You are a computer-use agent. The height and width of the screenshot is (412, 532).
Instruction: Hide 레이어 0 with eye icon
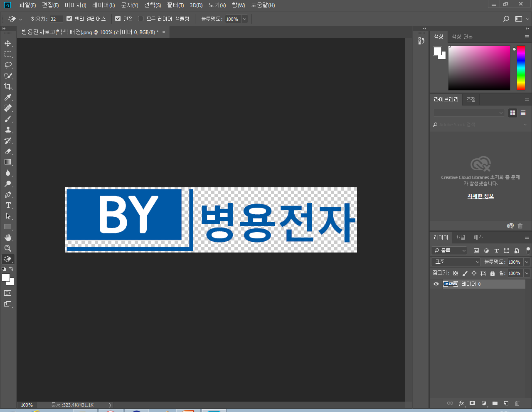(436, 284)
